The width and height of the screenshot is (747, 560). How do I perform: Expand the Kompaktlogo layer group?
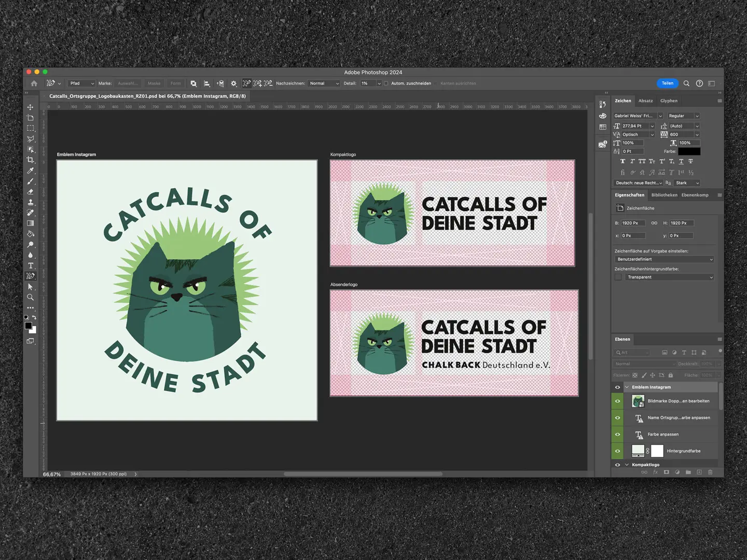click(627, 465)
